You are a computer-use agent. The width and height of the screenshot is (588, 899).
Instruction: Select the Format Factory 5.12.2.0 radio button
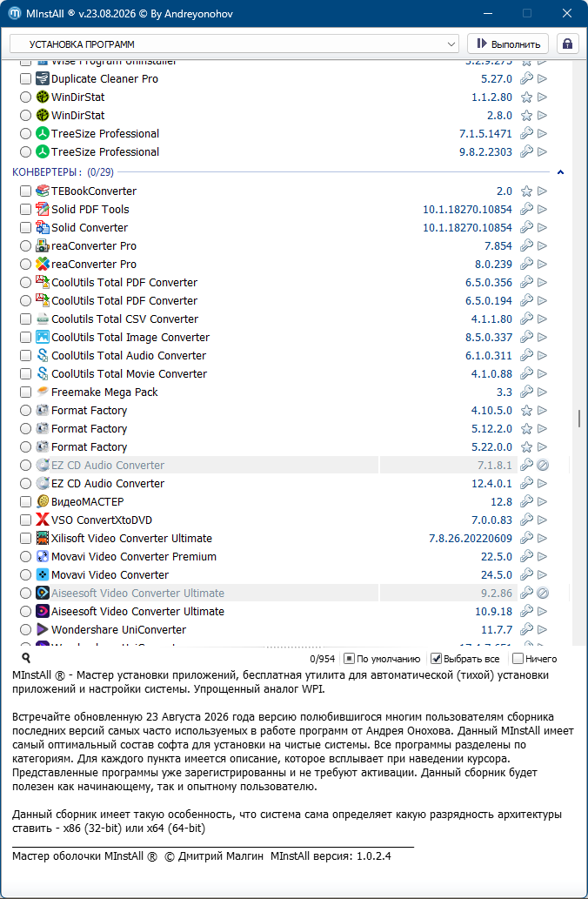(x=25, y=429)
